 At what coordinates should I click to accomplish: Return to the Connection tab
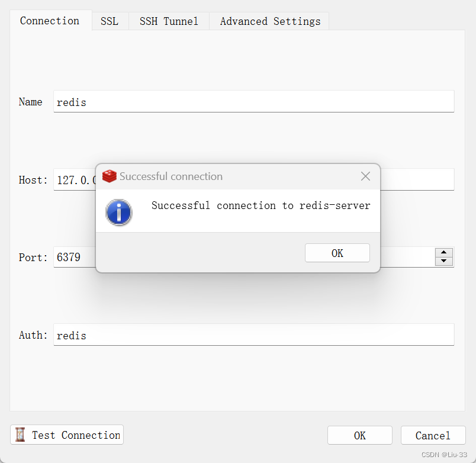[49, 21]
